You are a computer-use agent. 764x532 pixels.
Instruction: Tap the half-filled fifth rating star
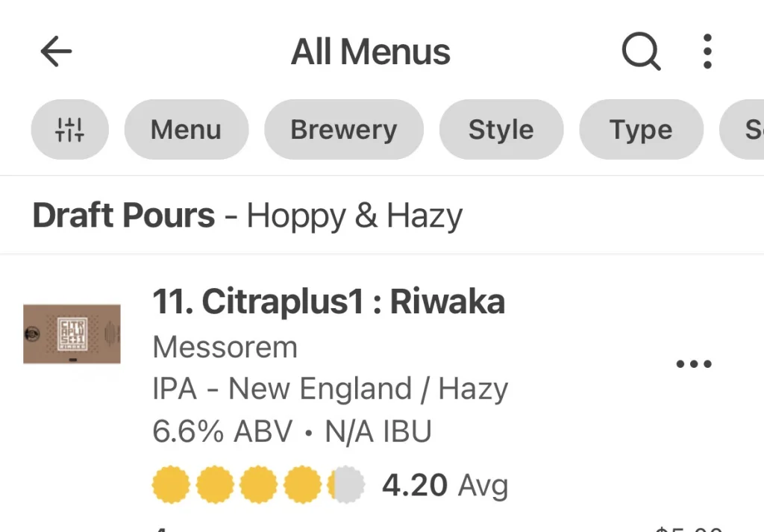[345, 486]
